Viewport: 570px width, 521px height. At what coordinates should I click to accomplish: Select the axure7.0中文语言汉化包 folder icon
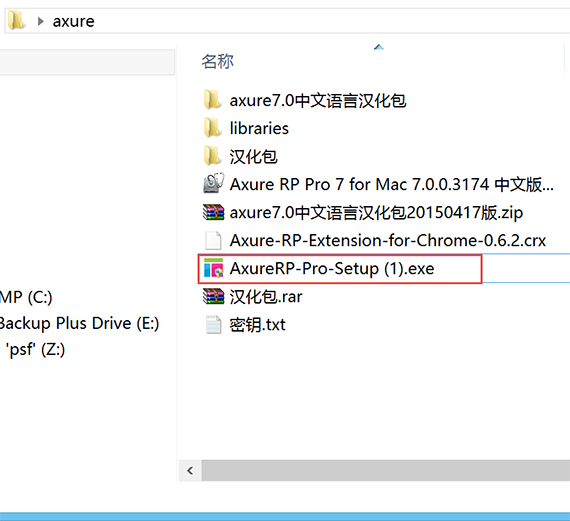(212, 100)
